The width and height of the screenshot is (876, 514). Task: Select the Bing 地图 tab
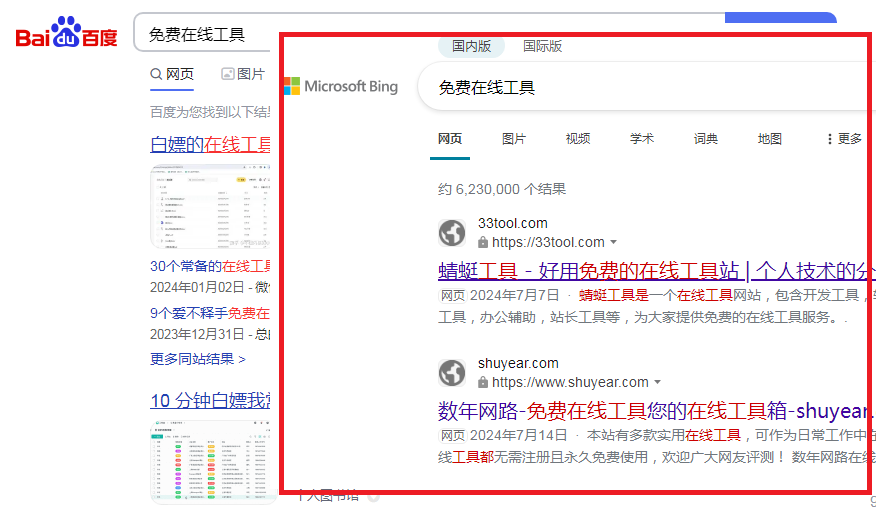[769, 139]
